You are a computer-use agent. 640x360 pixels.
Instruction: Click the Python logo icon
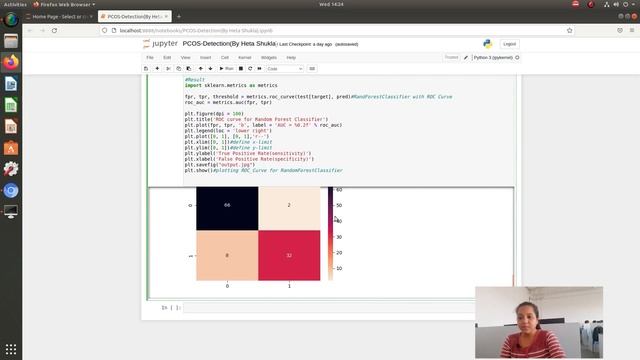coord(487,44)
